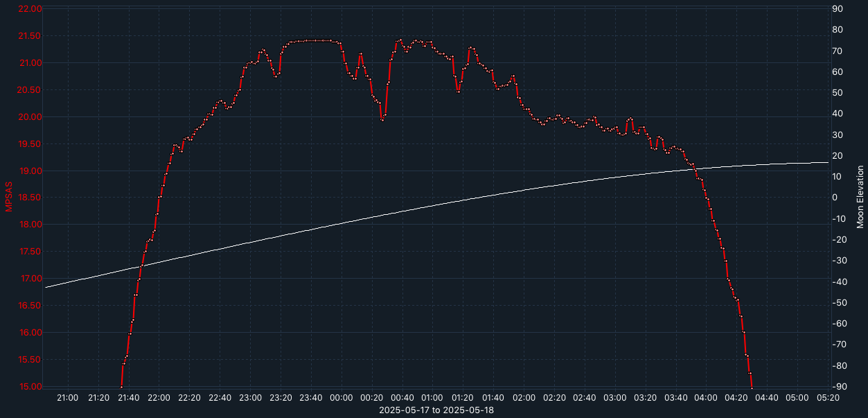Click the Moon Elevation right axis title
868x418 pixels.
click(x=860, y=197)
